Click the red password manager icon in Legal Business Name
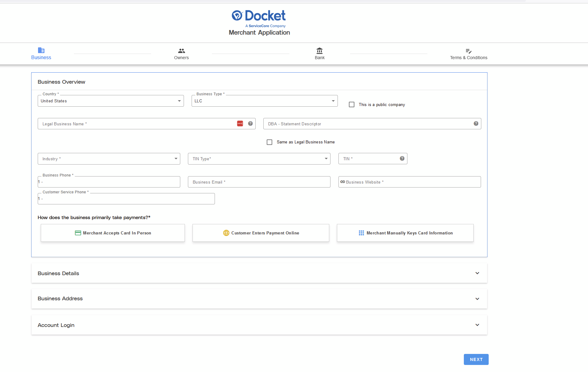588x372 pixels. point(240,123)
